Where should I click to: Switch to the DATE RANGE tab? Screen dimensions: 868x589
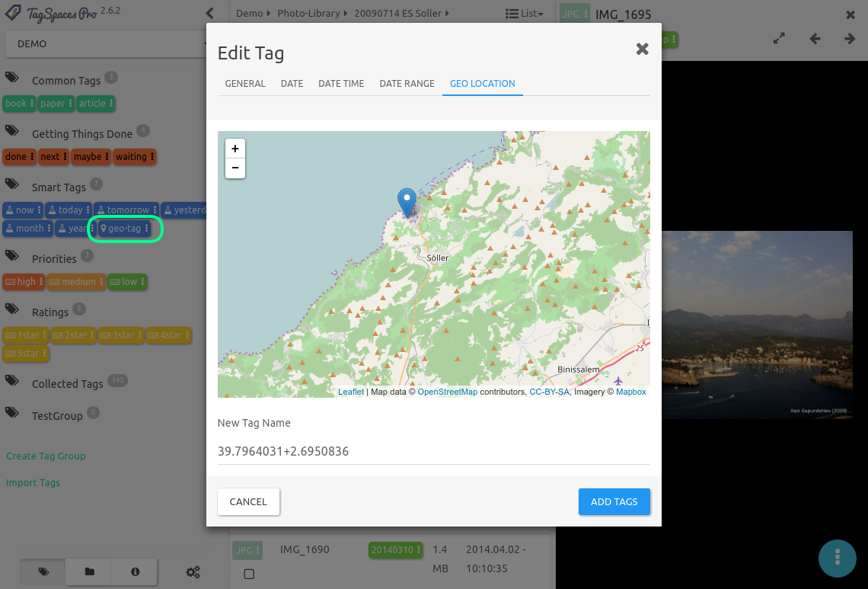[x=407, y=84]
